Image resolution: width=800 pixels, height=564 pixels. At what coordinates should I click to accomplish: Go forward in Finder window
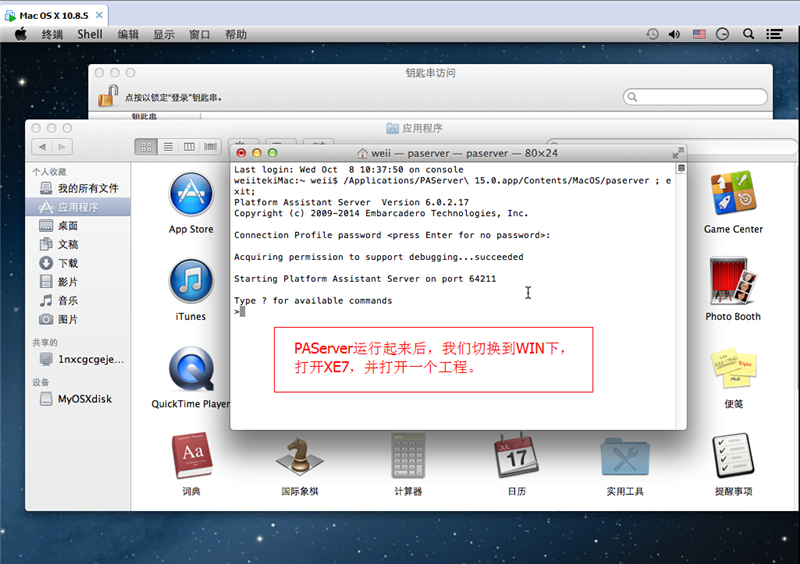coord(62,147)
